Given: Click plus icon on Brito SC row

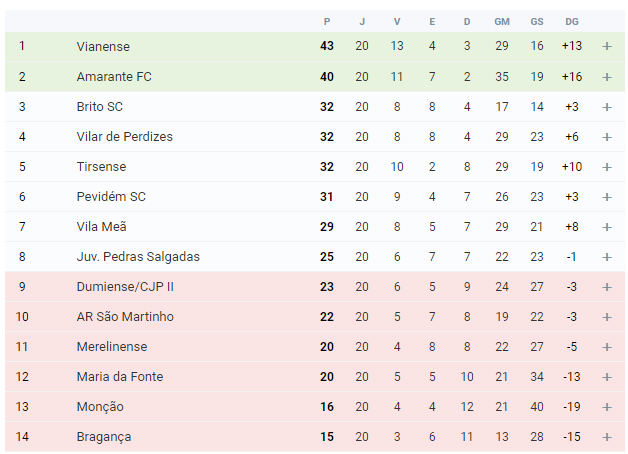Looking at the screenshot, I should (x=607, y=107).
